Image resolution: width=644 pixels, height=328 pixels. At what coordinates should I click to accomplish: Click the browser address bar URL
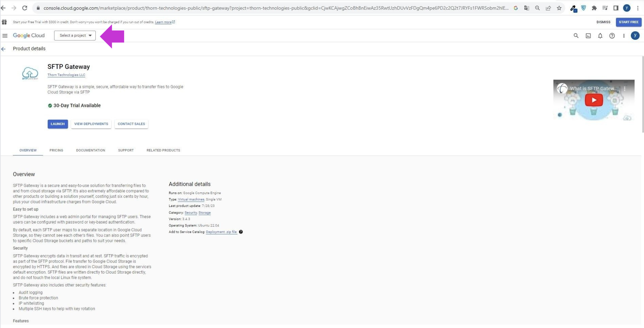(276, 8)
